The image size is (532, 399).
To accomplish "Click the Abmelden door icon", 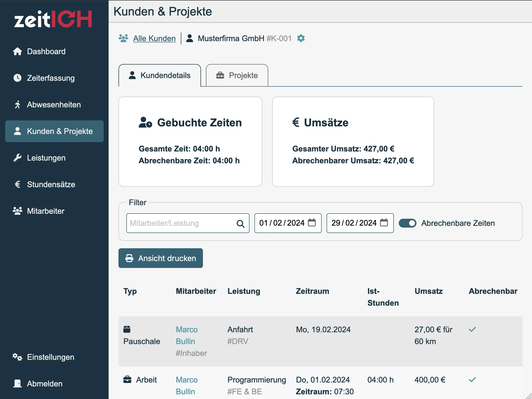I will [17, 383].
